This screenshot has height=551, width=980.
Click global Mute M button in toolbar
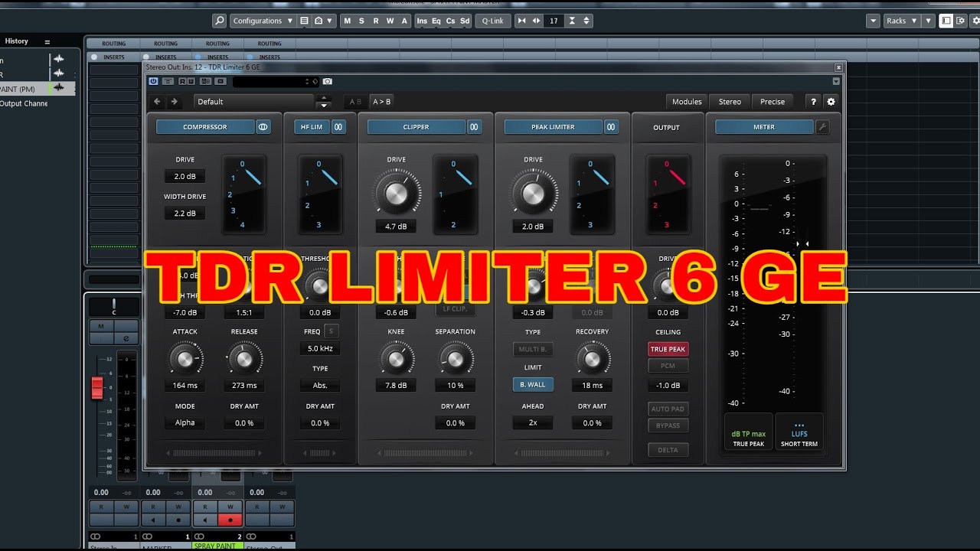tap(347, 21)
